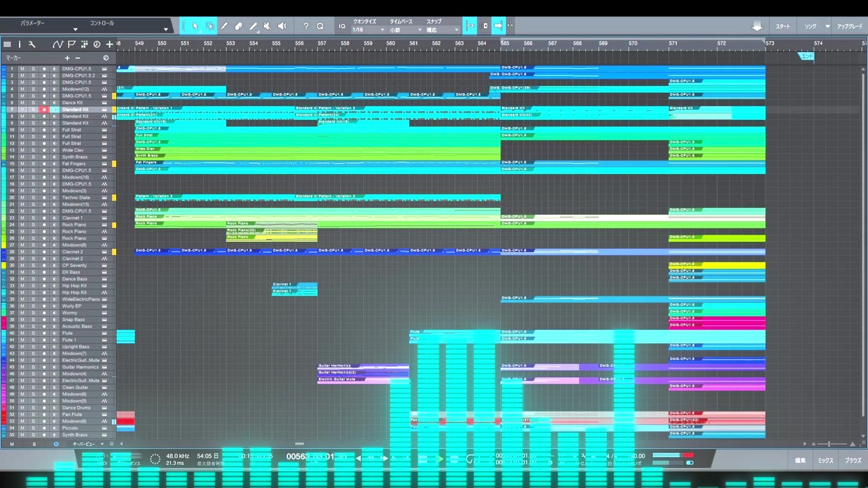Select the Mute tool
Viewport: 868px width, 488px height.
click(x=267, y=26)
